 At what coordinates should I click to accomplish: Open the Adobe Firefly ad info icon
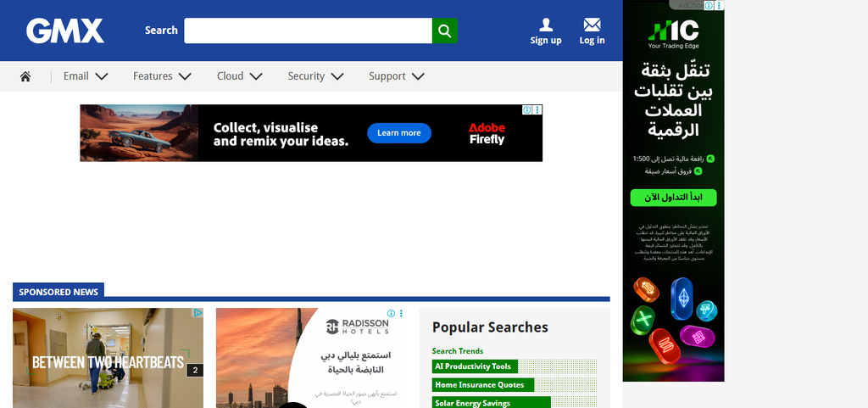(527, 109)
